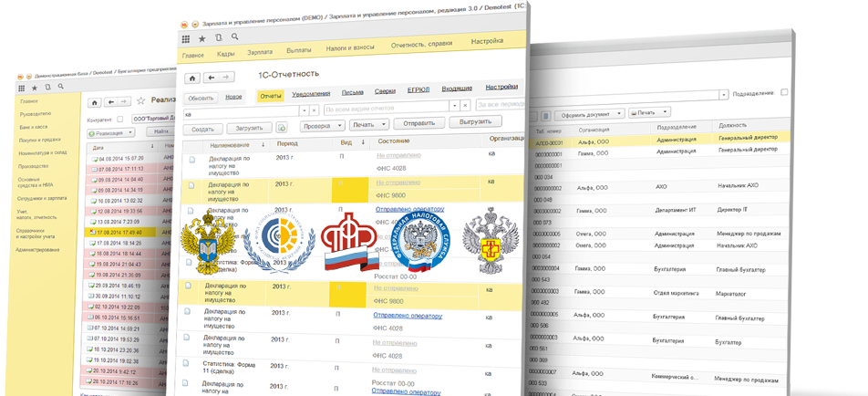868x396 pixels.
Task: Open the history clipboard icon
Action: pos(219,37)
